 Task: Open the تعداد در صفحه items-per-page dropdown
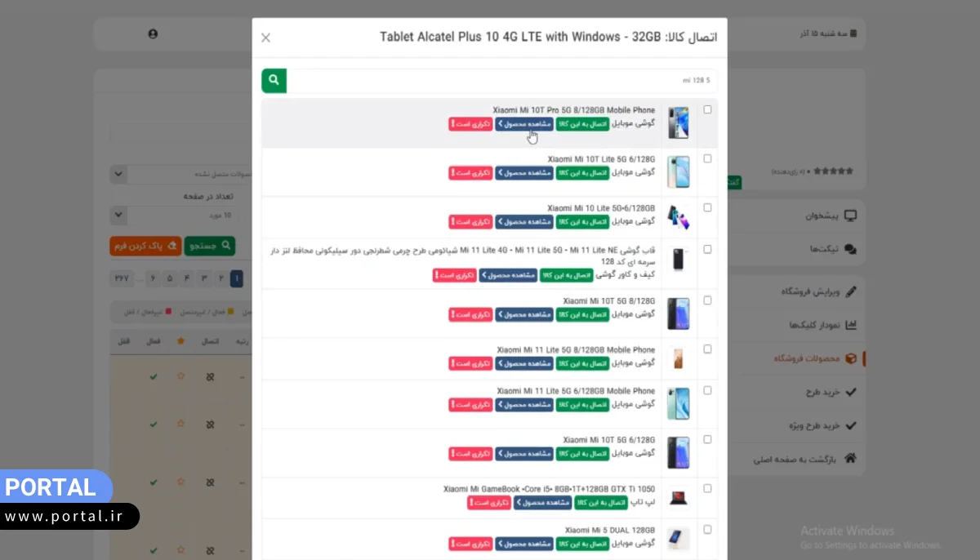click(118, 215)
